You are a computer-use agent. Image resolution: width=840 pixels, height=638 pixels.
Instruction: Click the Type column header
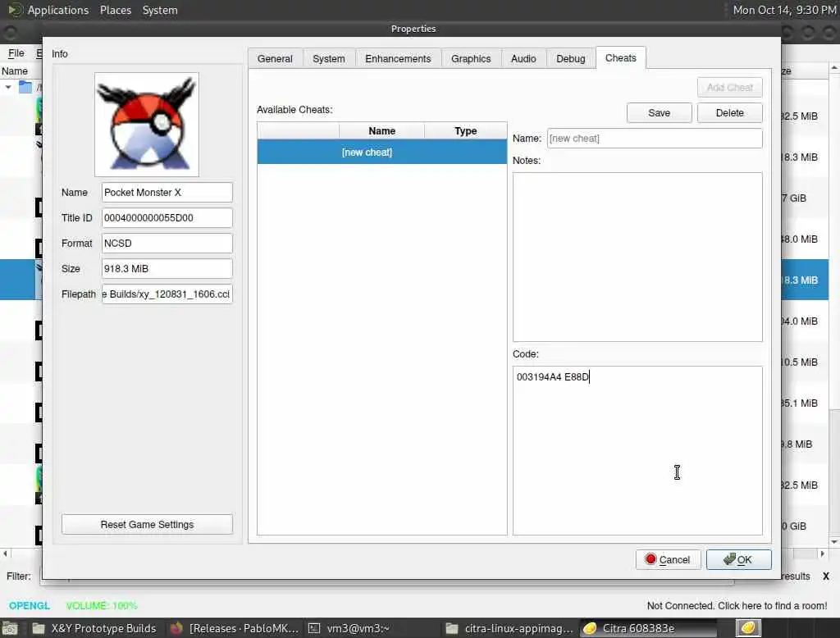(x=466, y=130)
